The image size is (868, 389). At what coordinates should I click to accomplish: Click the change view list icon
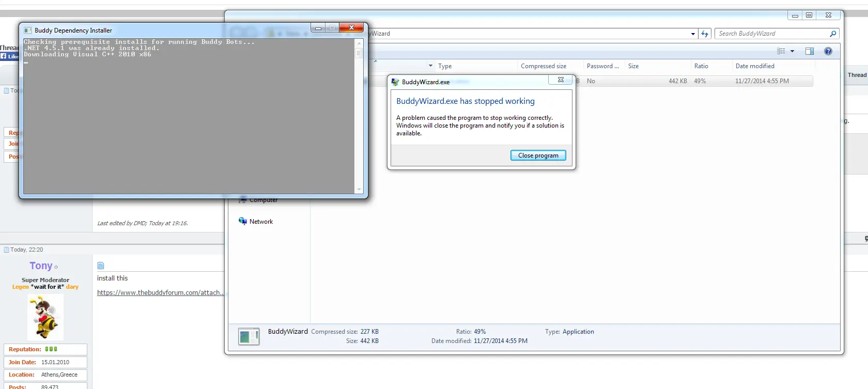coord(781,51)
